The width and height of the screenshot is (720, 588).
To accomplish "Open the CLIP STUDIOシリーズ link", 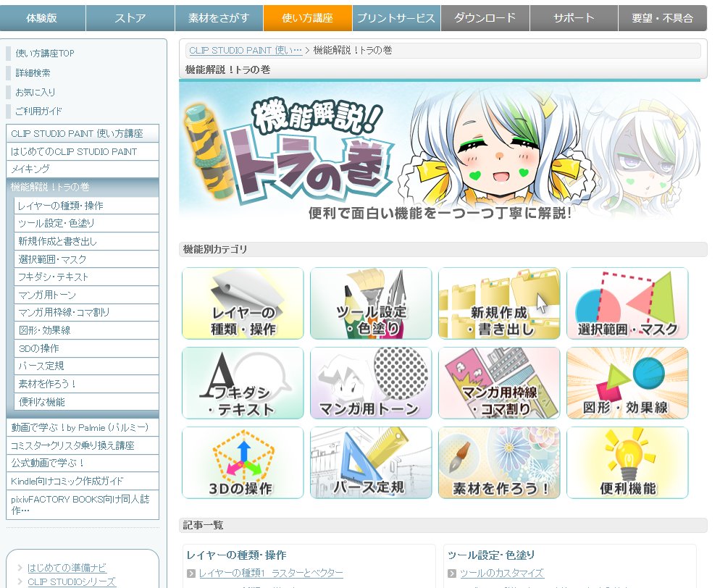I will point(72,582).
